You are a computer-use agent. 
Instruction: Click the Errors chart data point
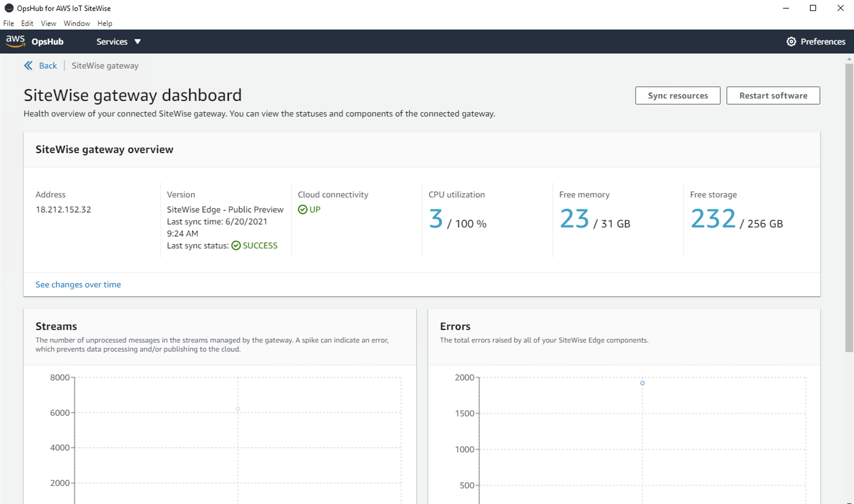coord(642,383)
